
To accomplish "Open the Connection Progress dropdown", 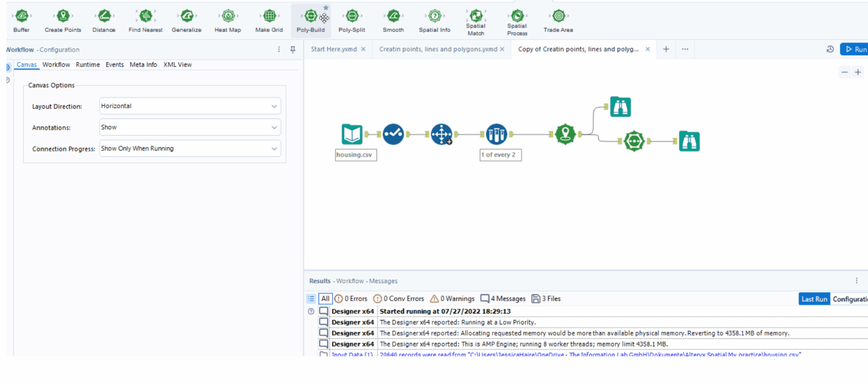I will 190,149.
